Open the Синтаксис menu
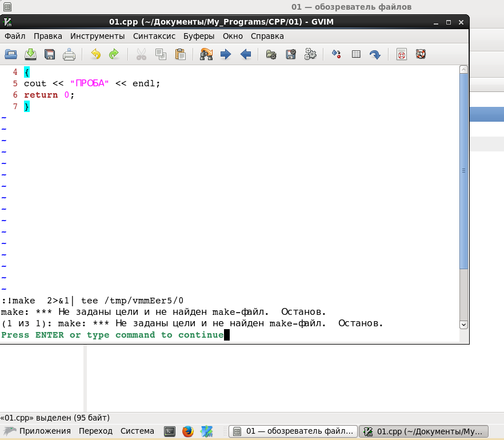This screenshot has height=440, width=504. pyautogui.click(x=154, y=36)
